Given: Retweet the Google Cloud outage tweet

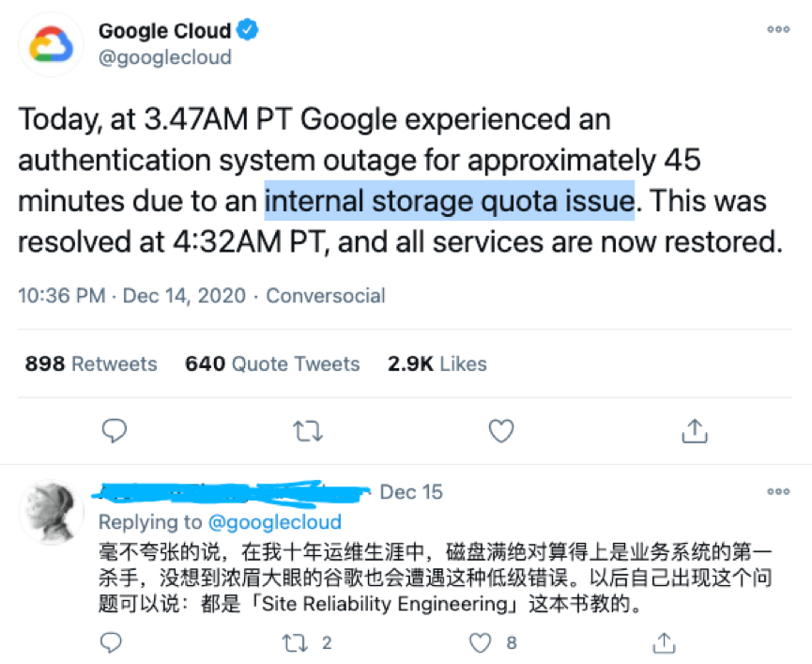Looking at the screenshot, I should tap(307, 430).
